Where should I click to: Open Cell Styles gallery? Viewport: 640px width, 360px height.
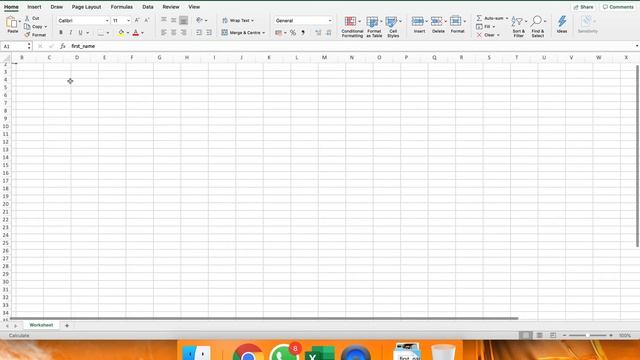click(x=393, y=27)
